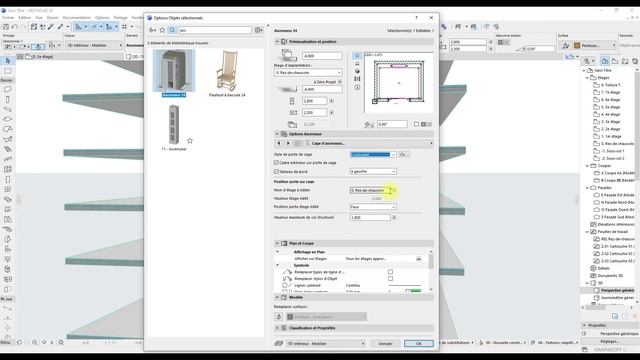Toggle Cadre extérieur sur porte de cage
The image size is (640, 360).
(276, 162)
